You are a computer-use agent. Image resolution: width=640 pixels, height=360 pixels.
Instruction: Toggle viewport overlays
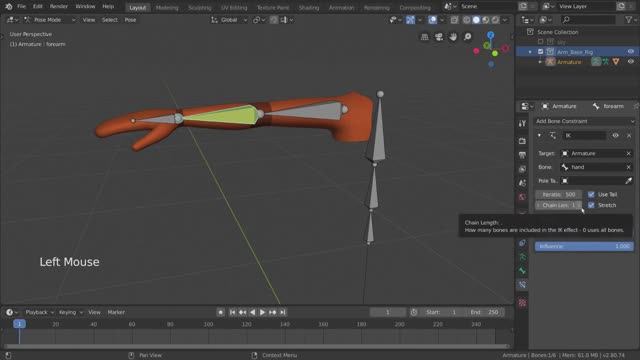coord(433,20)
